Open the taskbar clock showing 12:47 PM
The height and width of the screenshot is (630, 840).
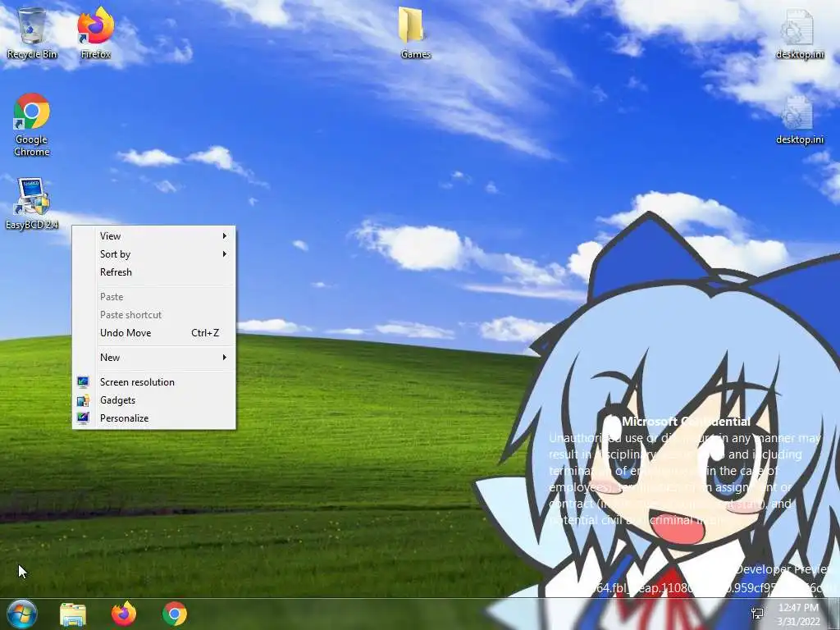click(798, 614)
